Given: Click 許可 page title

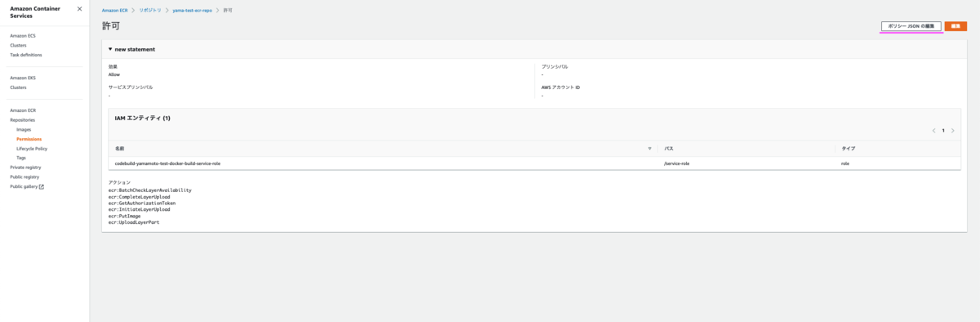Looking at the screenshot, I should click(111, 26).
